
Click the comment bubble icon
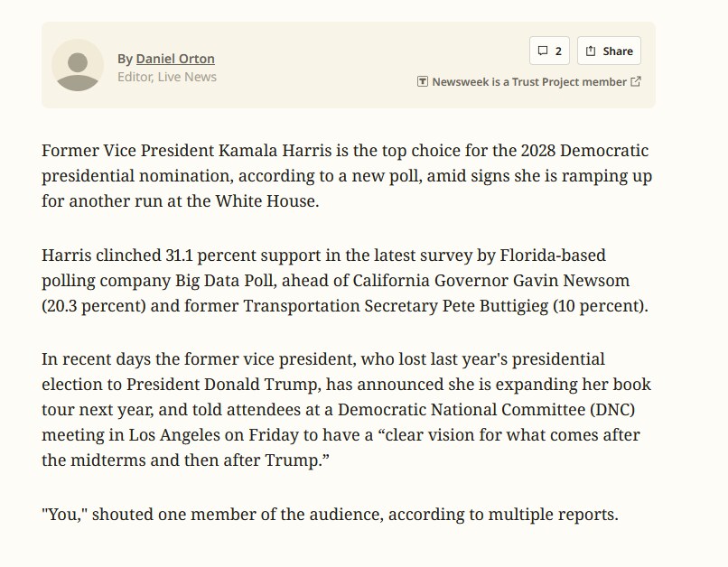point(542,51)
